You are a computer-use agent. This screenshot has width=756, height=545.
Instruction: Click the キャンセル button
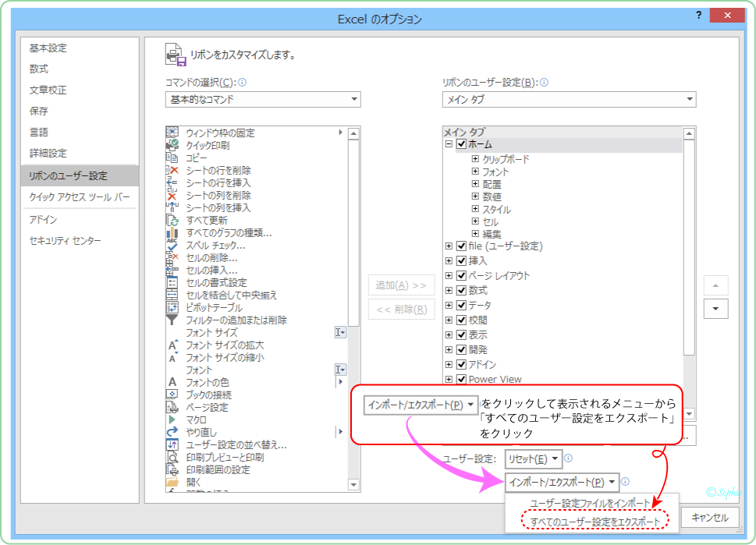tap(710, 518)
